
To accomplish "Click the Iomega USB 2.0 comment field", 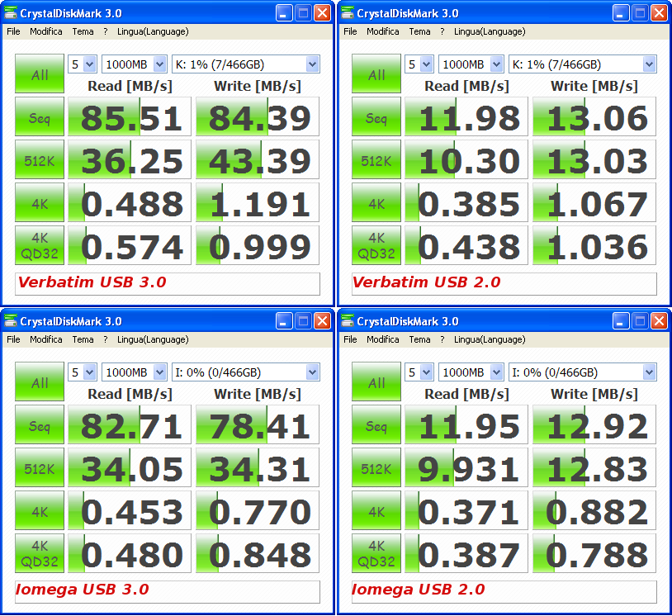I will (504, 591).
